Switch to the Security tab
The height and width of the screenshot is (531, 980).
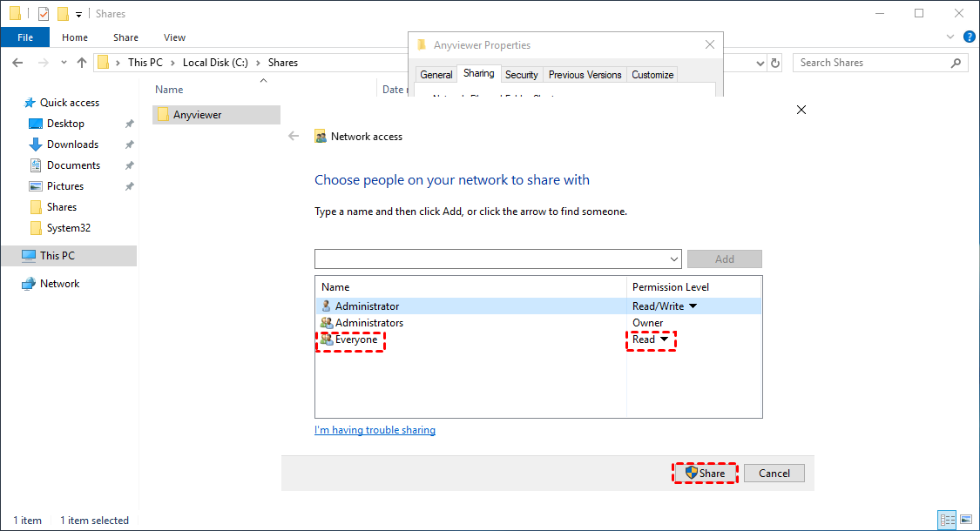pos(521,75)
